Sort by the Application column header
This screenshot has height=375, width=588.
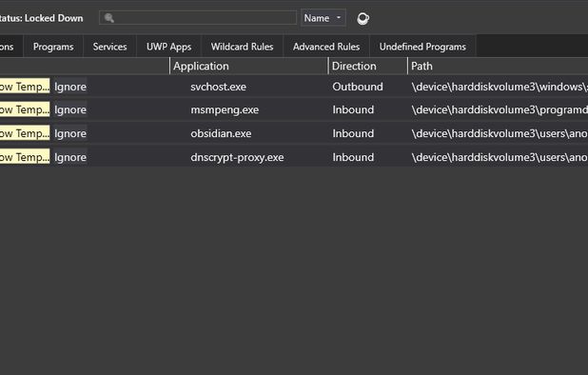(249, 66)
